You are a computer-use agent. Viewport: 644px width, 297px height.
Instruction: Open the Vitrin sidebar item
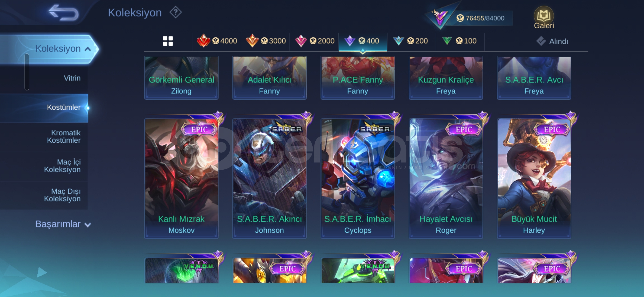[x=72, y=78]
